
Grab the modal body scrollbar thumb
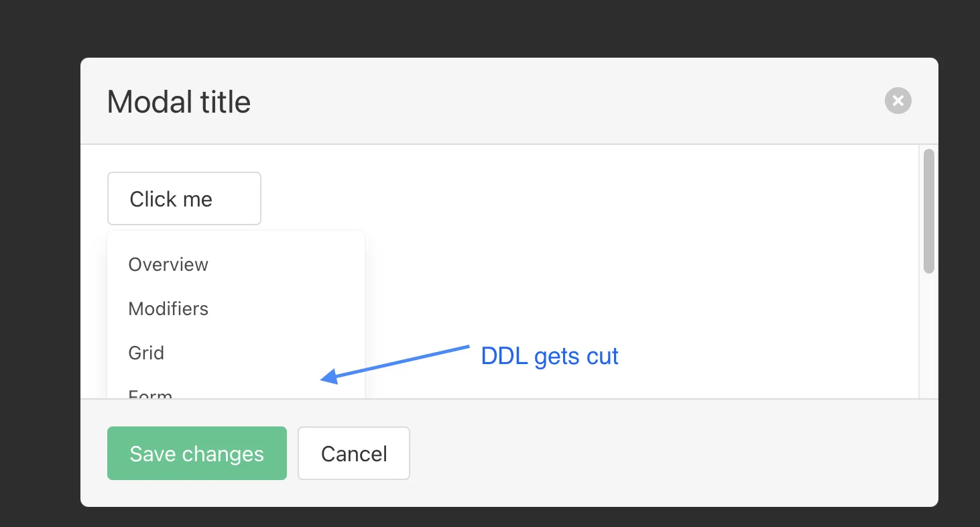pos(928,211)
